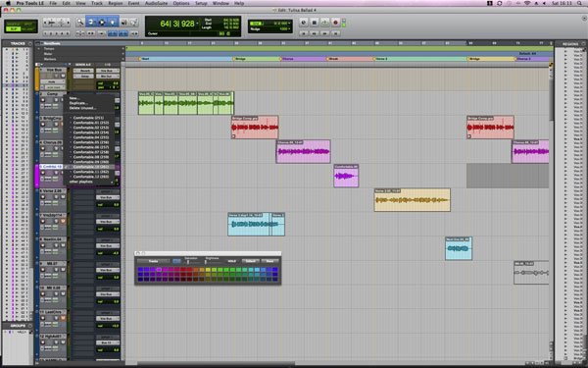588x368 pixels.
Task: Open the Nudge value dropdown
Action: [289, 28]
